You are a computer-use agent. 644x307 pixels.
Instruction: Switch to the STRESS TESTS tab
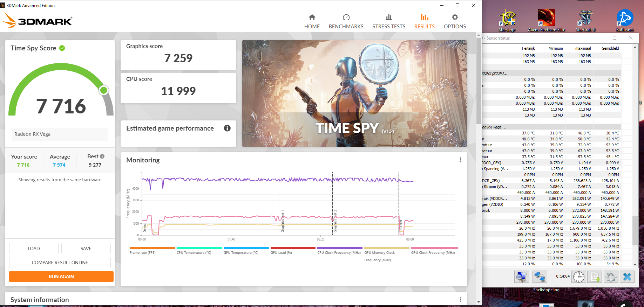pyautogui.click(x=389, y=22)
